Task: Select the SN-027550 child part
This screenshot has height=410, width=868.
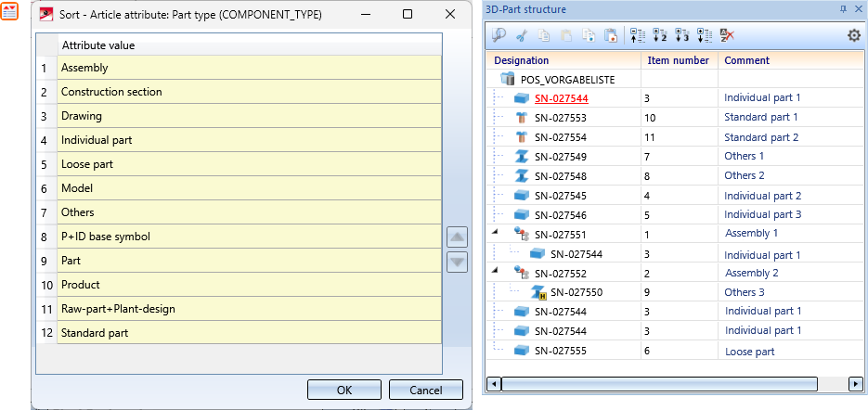Action: point(577,292)
